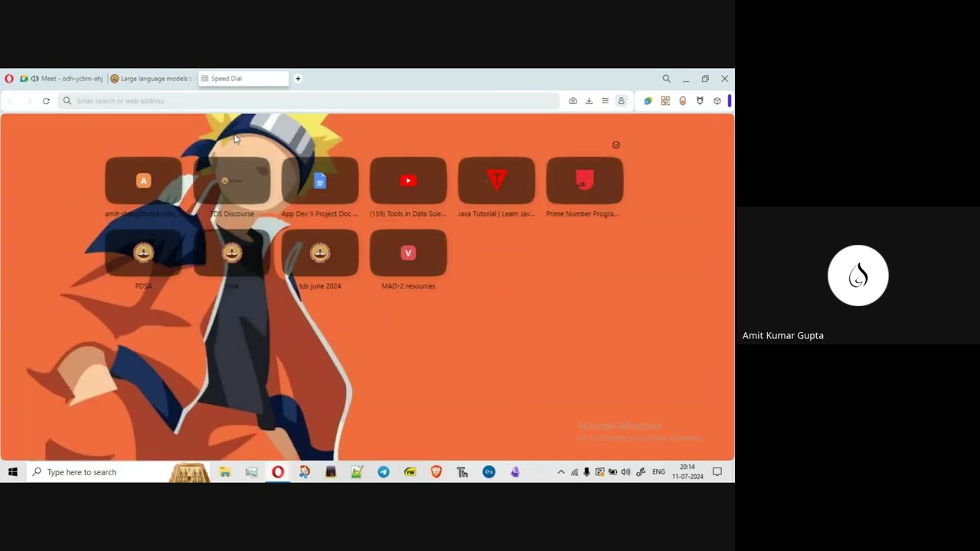Open File Explorer from the taskbar
980x551 pixels.
point(225,472)
